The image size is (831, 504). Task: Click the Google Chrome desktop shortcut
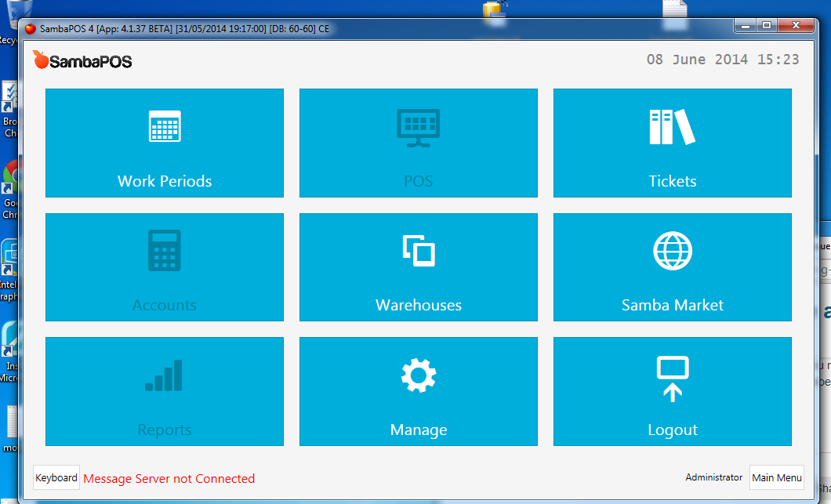tap(9, 189)
